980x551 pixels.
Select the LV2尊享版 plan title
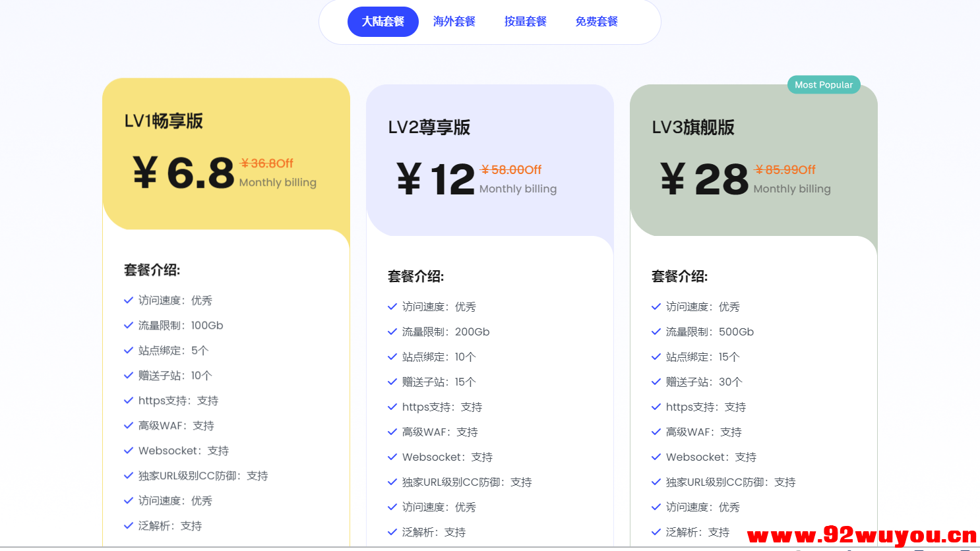click(x=429, y=128)
